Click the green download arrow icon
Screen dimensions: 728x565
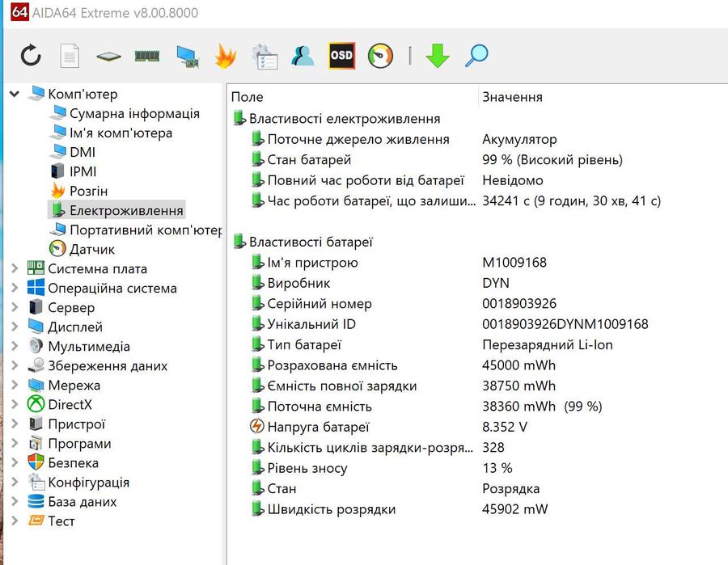click(x=438, y=56)
